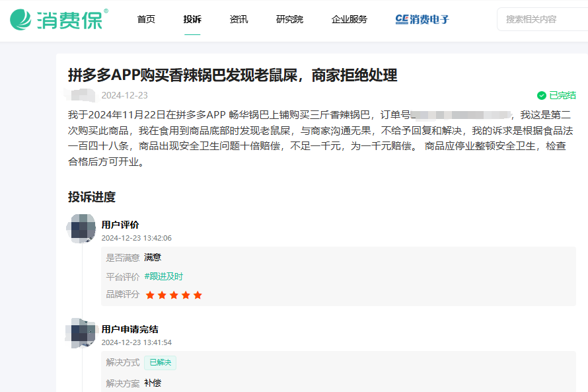
Task: Open the 投诉 navigation tab
Action: tap(192, 19)
